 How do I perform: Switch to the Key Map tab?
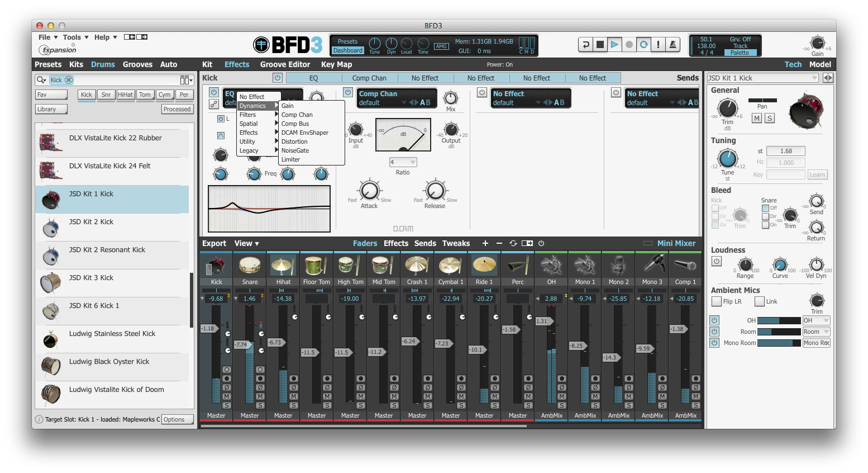(336, 64)
